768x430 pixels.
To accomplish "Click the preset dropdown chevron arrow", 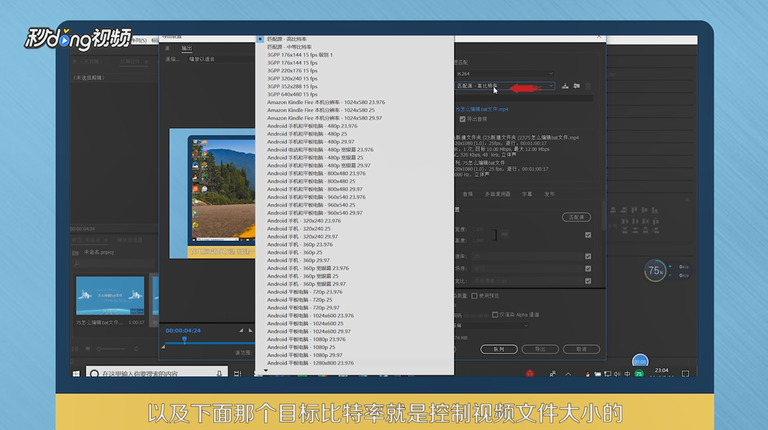I will pos(551,86).
